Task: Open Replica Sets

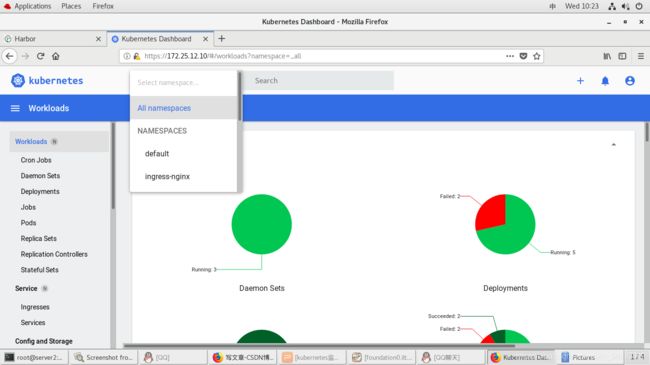Action: tap(39, 238)
